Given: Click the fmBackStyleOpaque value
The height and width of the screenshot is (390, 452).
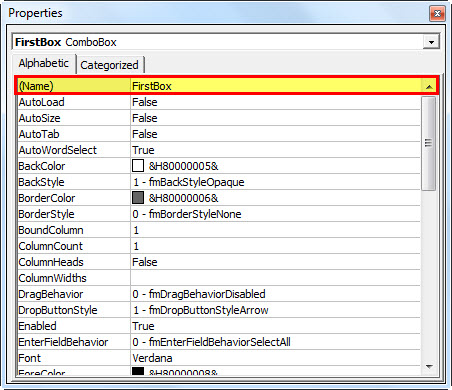Looking at the screenshot, I should point(189,182).
